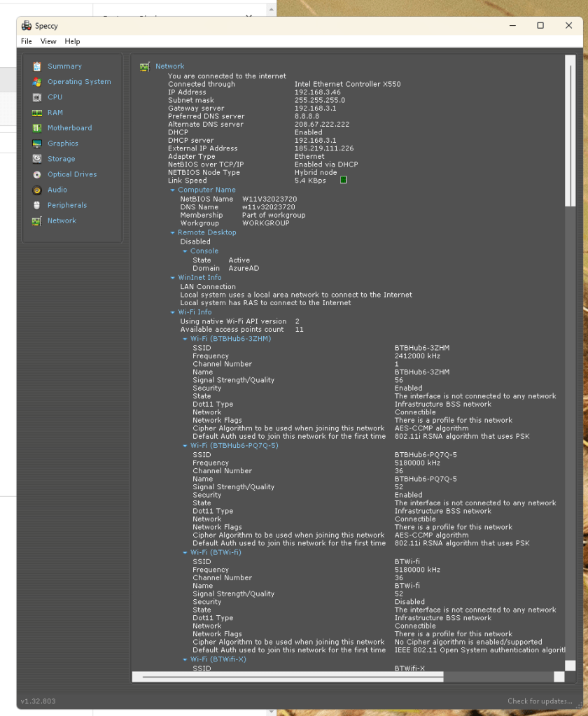588x716 pixels.
Task: Select the Network label in the sidebar
Action: (62, 220)
